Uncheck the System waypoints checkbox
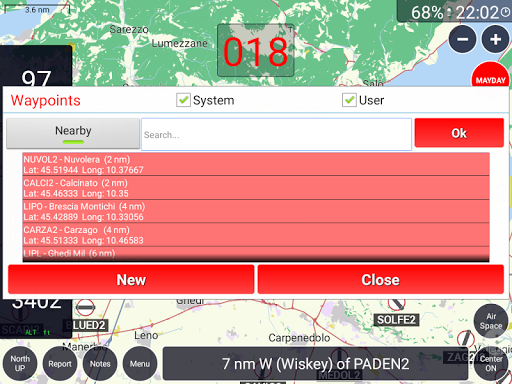Screen dimensions: 512x384 tap(183, 100)
